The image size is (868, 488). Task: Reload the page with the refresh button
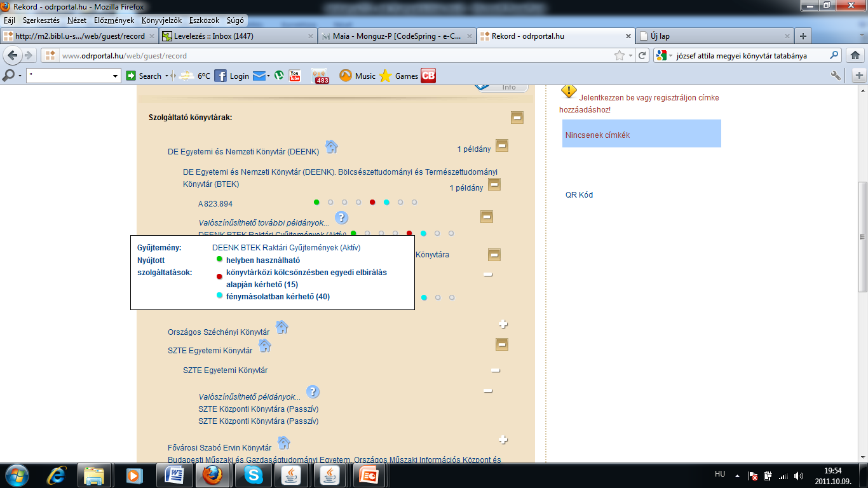pyautogui.click(x=642, y=56)
